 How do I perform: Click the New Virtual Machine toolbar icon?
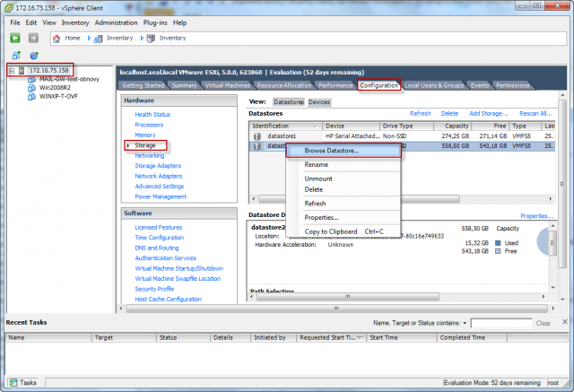(x=16, y=56)
